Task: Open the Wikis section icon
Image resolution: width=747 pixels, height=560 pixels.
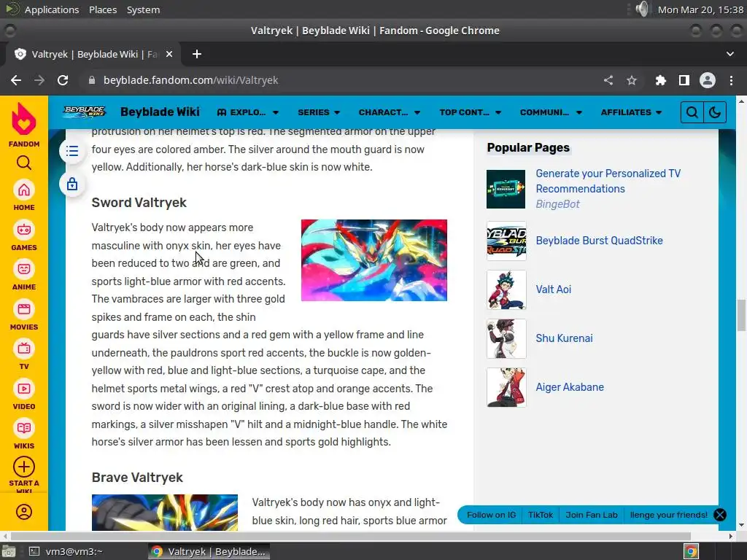Action: coord(24,429)
